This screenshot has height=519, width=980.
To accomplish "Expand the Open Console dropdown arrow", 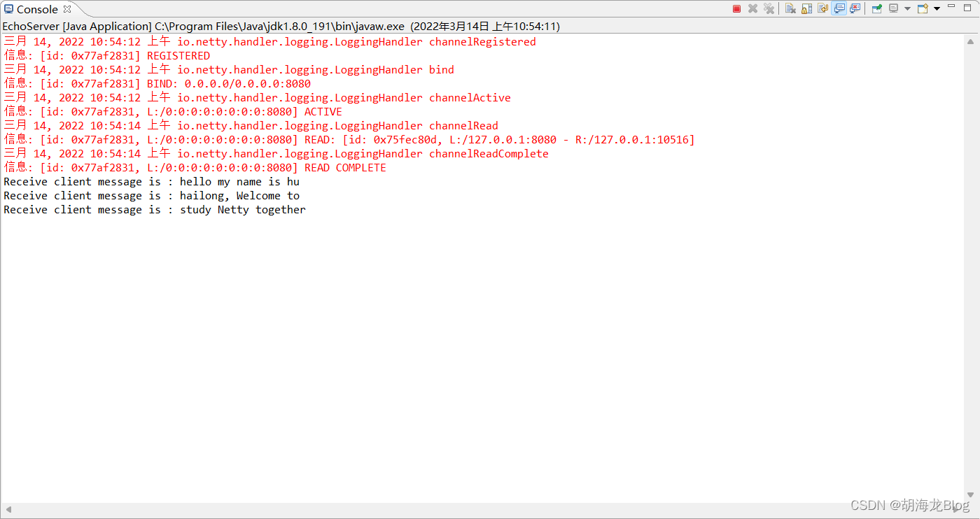I will click(x=937, y=8).
